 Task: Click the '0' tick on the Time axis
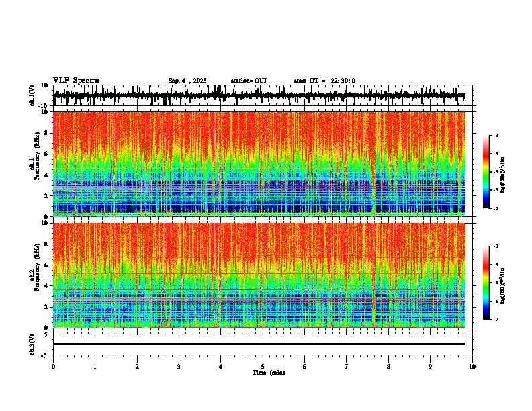coord(53,367)
